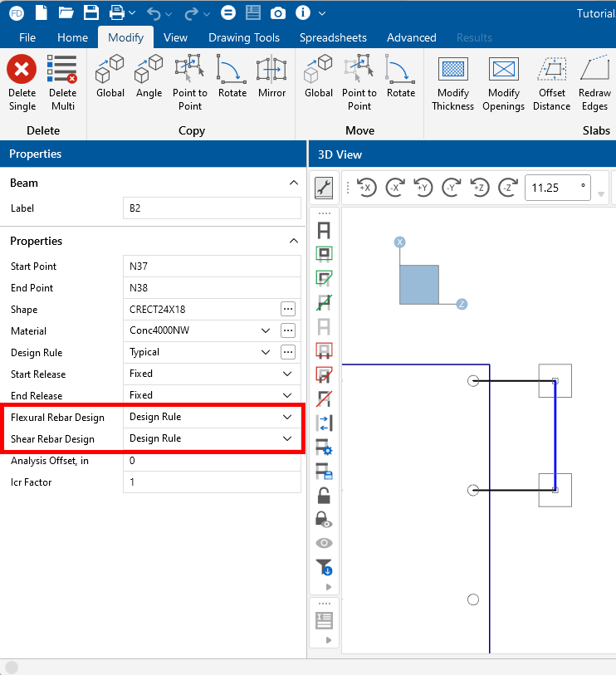This screenshot has width=616, height=675.
Task: Click the camera snapshot icon
Action: (278, 13)
